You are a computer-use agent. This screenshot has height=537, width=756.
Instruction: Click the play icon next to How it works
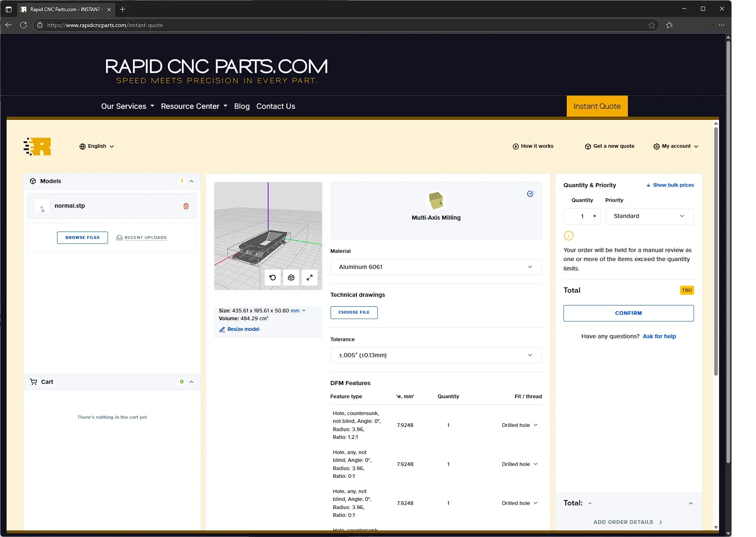pyautogui.click(x=515, y=146)
